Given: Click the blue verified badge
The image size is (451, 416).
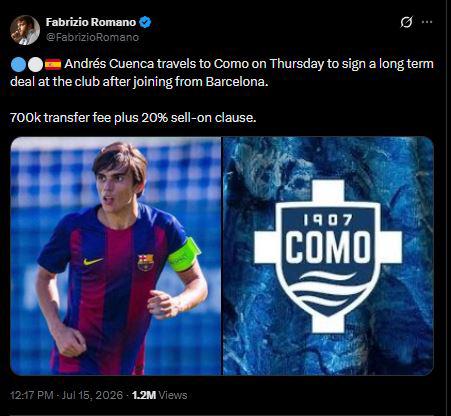Looking at the screenshot, I should 145,22.
